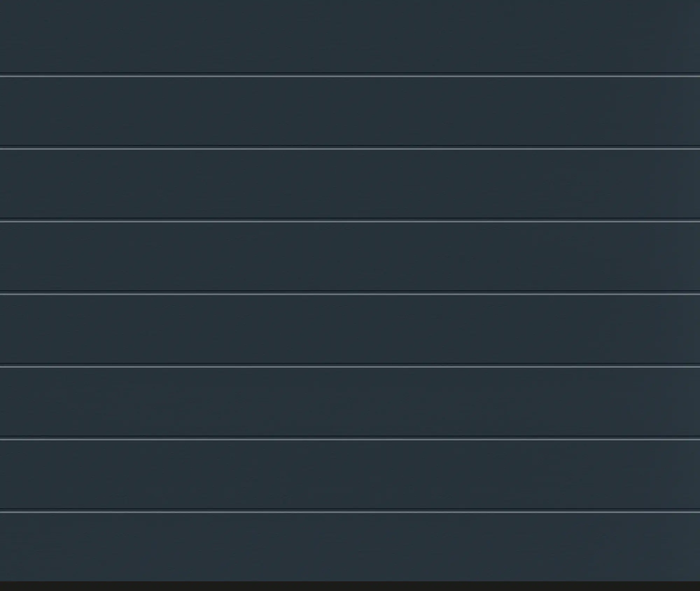700x591 pixels.
Task: Click the second horizontal groove line from top
Action: point(350,148)
